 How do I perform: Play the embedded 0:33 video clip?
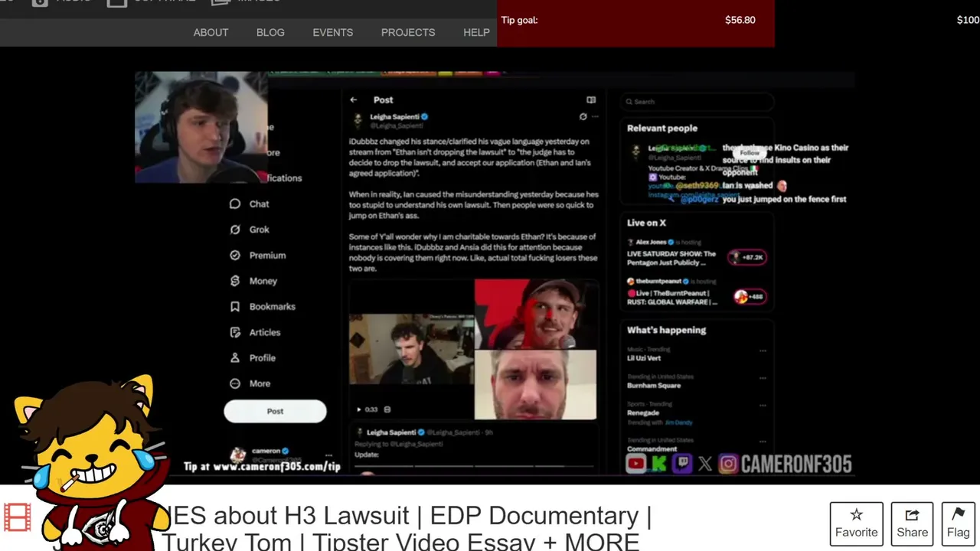point(358,409)
